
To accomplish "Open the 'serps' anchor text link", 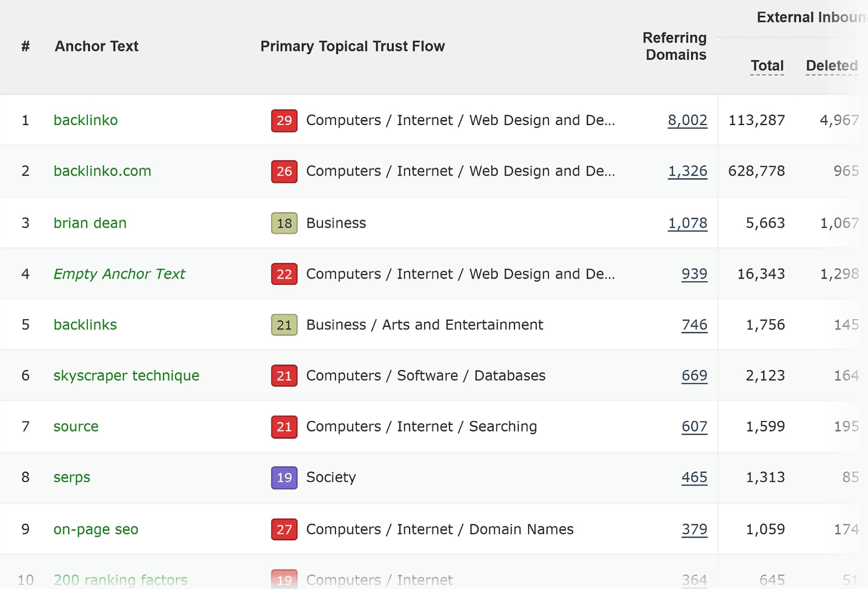I will coord(72,477).
